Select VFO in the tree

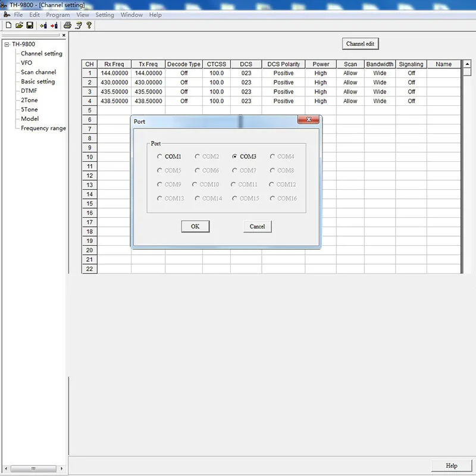point(26,63)
